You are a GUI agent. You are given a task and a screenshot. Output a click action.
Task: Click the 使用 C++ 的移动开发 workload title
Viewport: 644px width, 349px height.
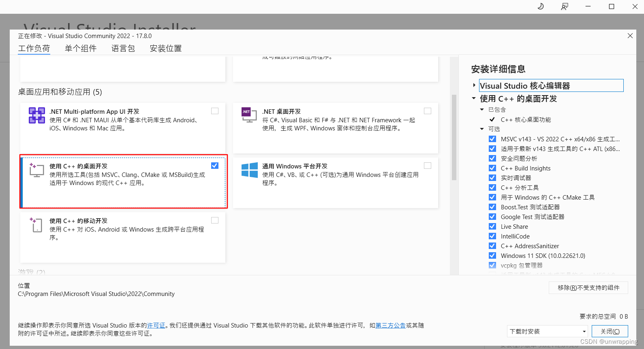coord(79,221)
